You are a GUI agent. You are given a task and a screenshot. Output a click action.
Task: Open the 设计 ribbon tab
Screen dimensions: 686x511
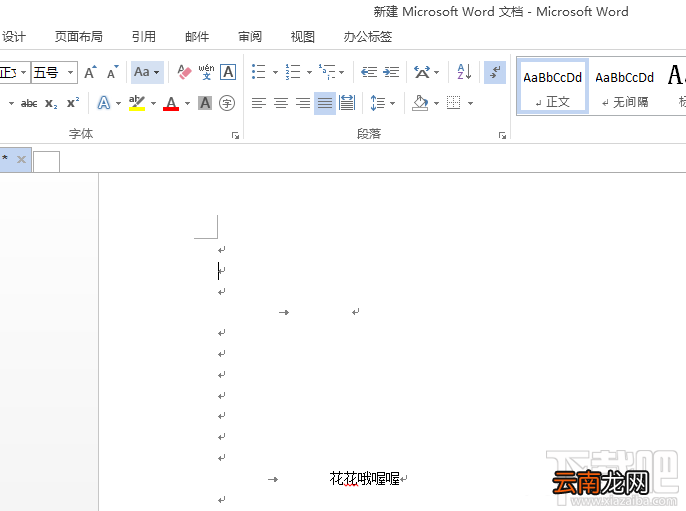point(14,37)
